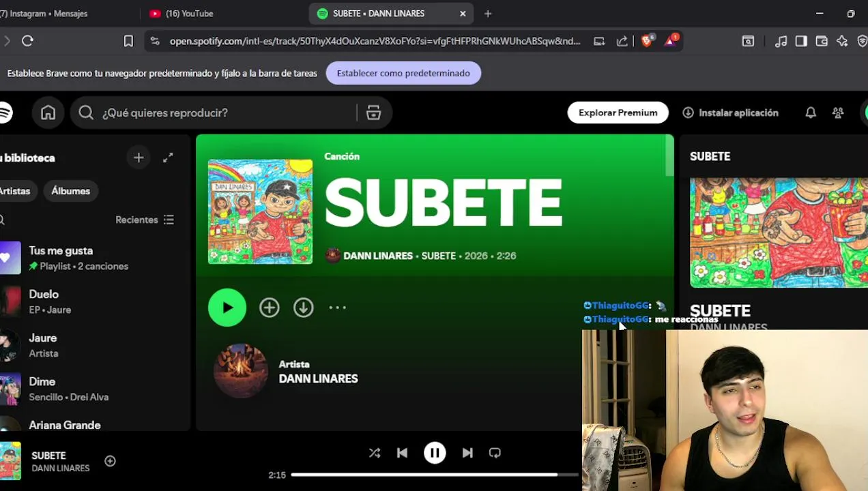Expand library with the arrows icon

168,158
